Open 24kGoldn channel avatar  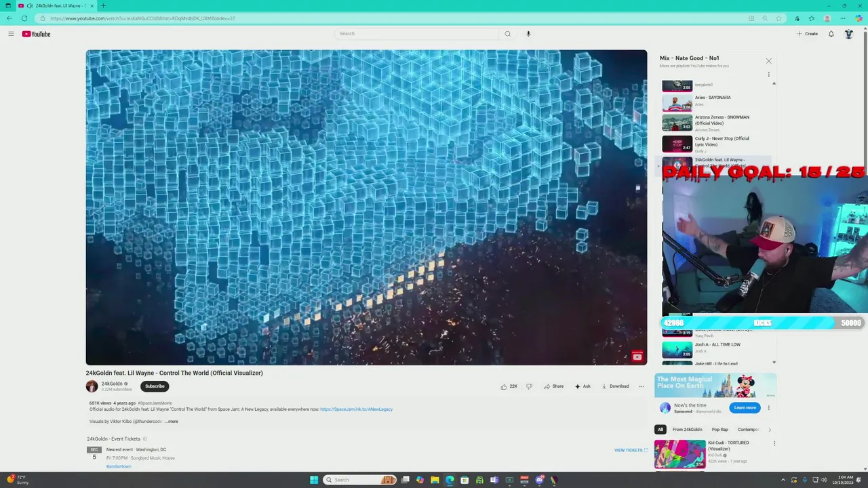pos(92,386)
